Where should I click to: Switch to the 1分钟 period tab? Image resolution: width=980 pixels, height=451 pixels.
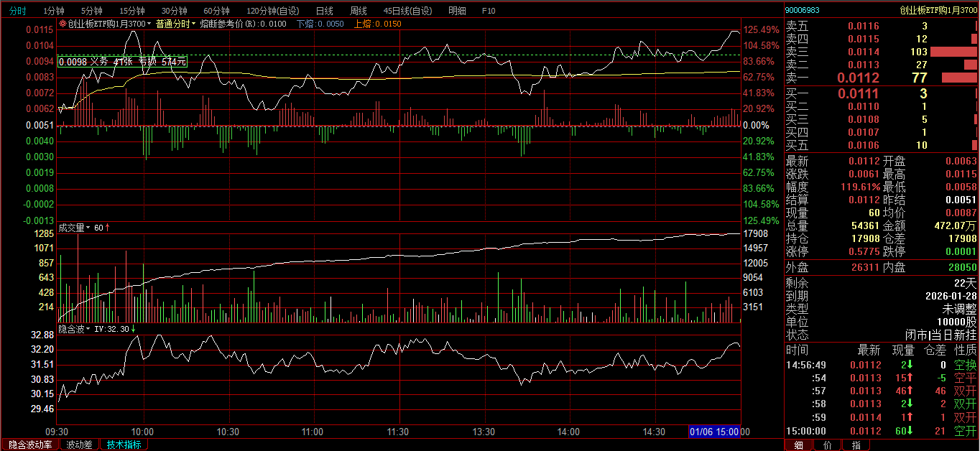54,11
